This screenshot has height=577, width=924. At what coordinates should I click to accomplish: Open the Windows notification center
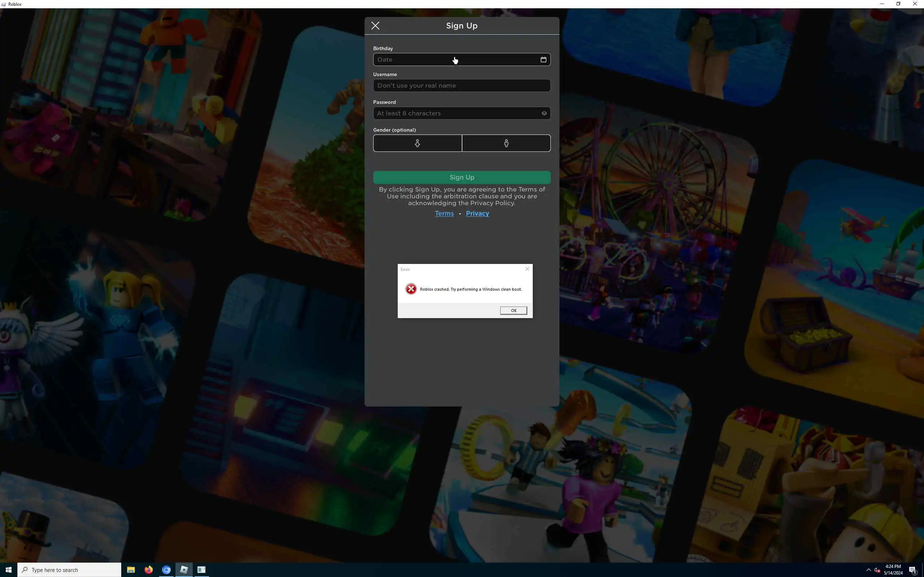pos(913,570)
